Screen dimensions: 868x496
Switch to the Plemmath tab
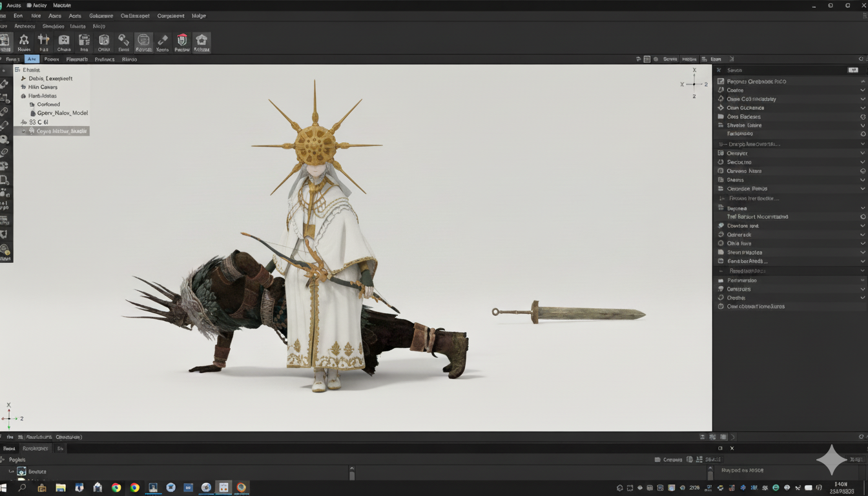click(77, 59)
